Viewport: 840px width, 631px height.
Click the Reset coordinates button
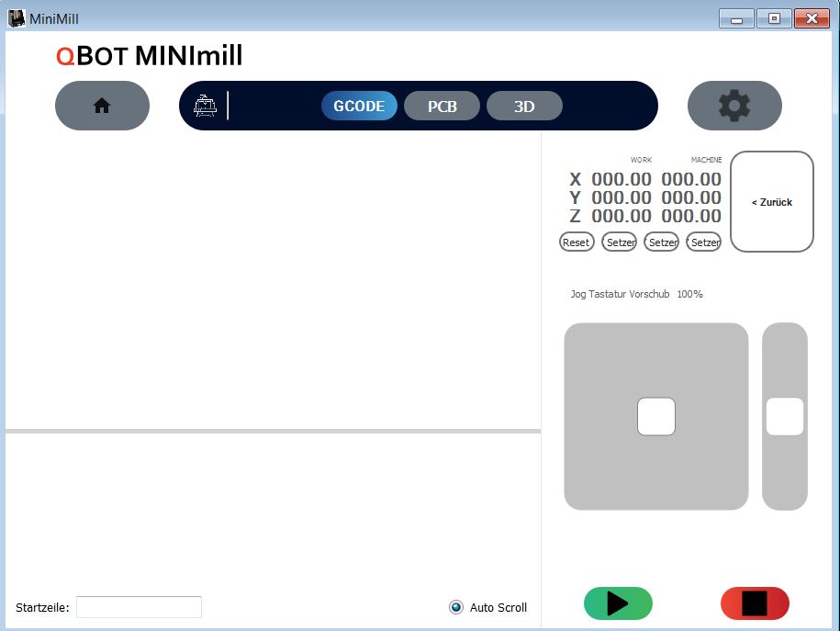[577, 242]
